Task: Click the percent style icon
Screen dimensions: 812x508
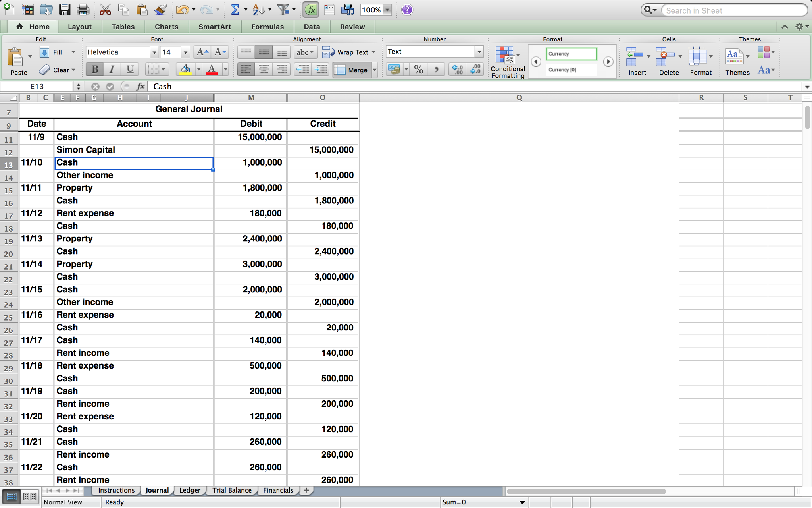Action: click(x=418, y=70)
